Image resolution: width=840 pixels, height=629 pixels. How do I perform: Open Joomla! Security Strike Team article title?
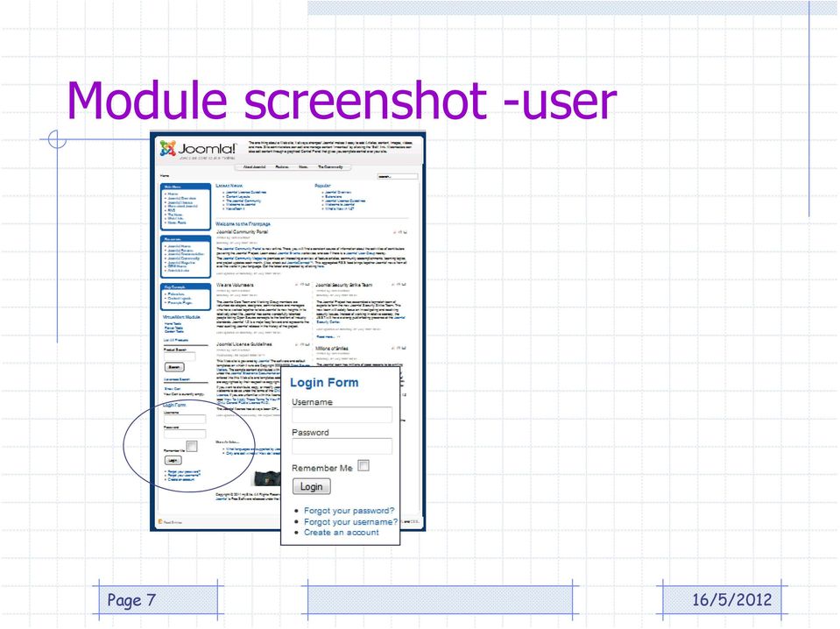344,285
